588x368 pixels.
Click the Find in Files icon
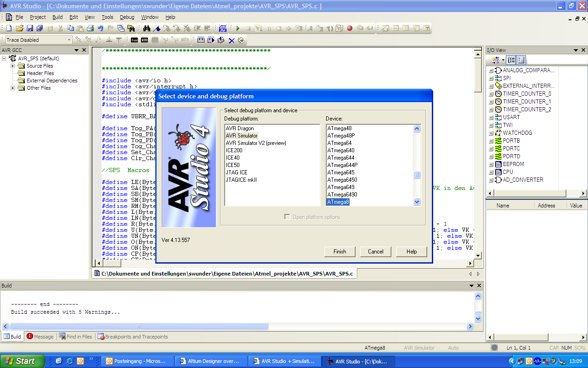tap(131, 28)
